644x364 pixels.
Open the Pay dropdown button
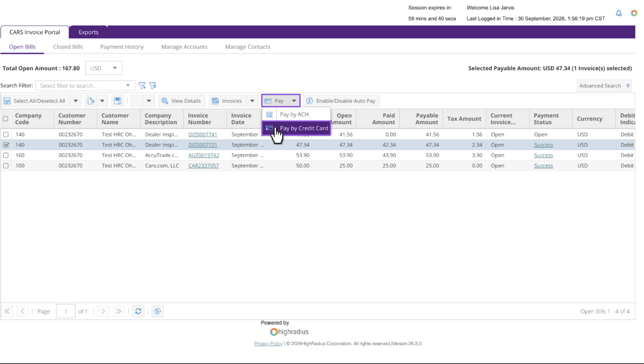(x=281, y=101)
